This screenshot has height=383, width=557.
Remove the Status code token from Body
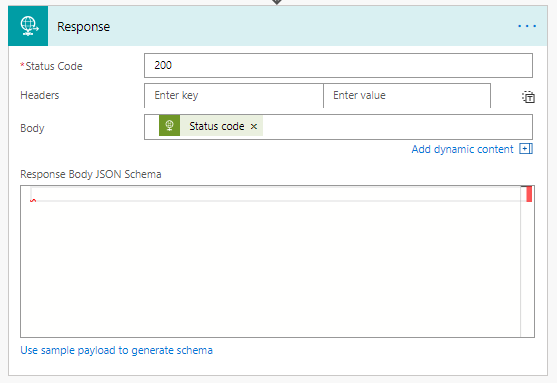254,126
